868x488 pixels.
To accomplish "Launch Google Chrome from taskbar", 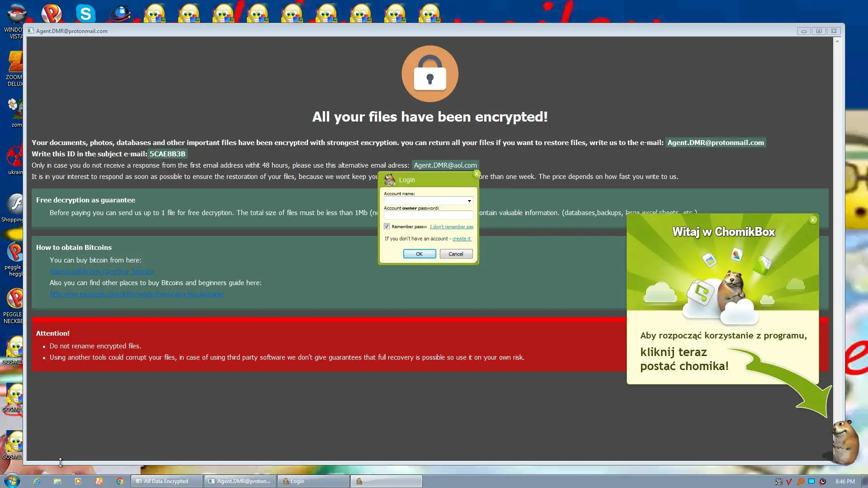I will 120,481.
